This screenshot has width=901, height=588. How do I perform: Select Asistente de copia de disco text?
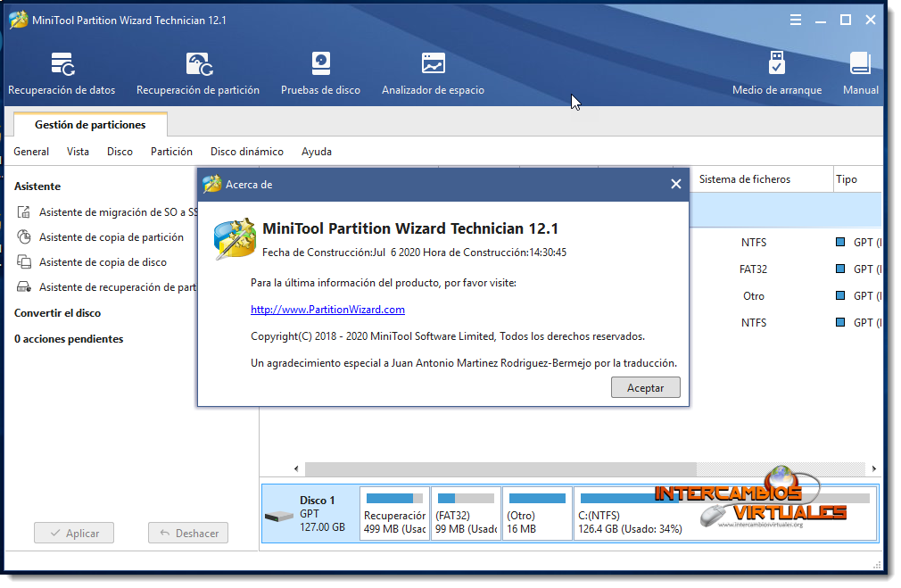103,262
